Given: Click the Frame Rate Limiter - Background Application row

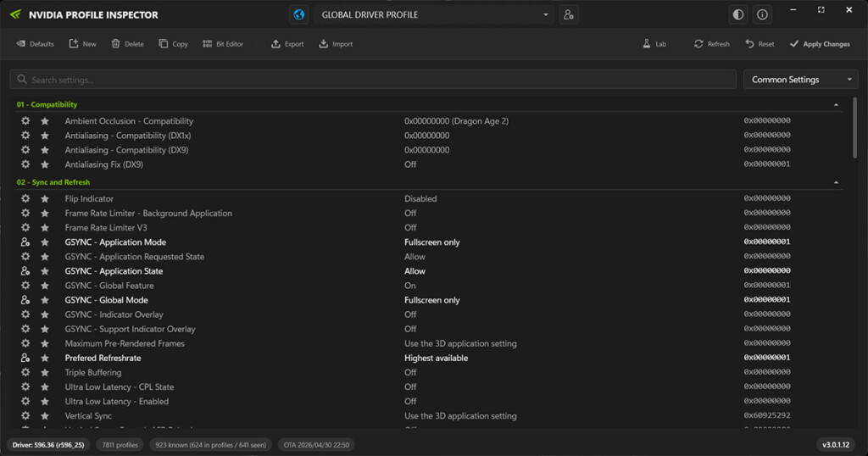Looking at the screenshot, I should pos(429,213).
